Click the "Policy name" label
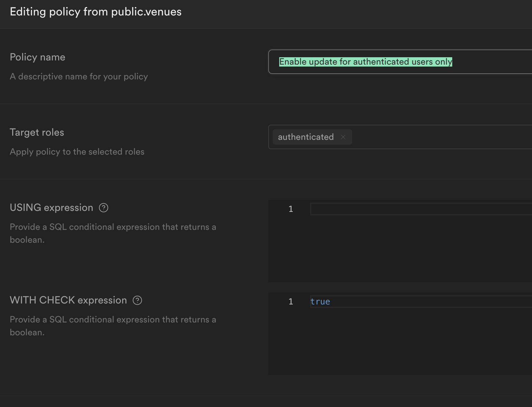The image size is (532, 407). point(38,57)
